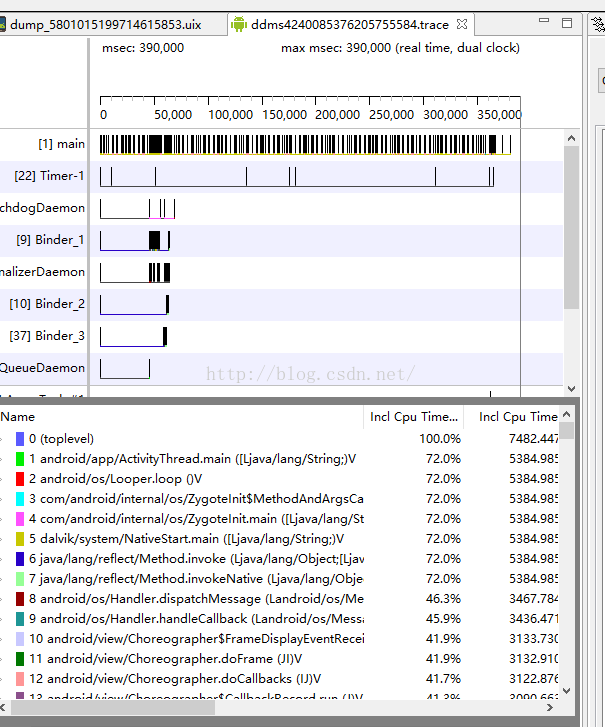Click the Android icon on trace tab
605x727 pixels.
tap(239, 24)
